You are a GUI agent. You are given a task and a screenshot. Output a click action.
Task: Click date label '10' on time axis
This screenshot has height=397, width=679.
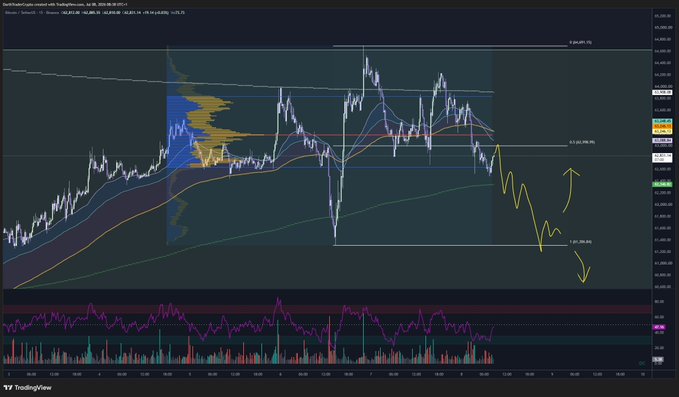point(643,374)
